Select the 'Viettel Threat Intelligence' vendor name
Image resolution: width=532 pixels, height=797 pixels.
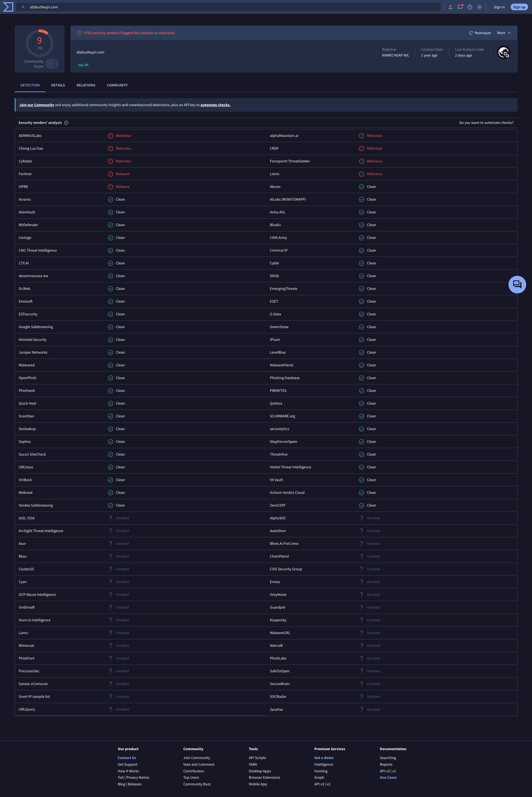[x=290, y=467]
